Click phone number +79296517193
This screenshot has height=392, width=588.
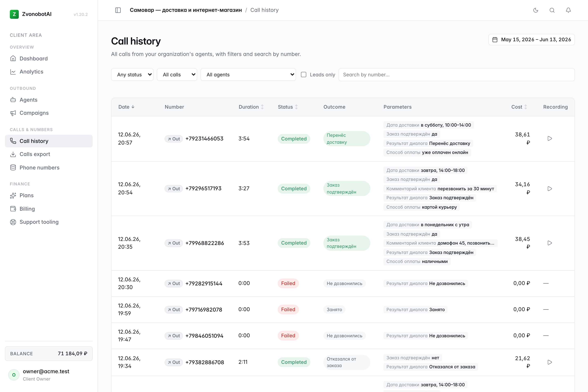point(203,188)
